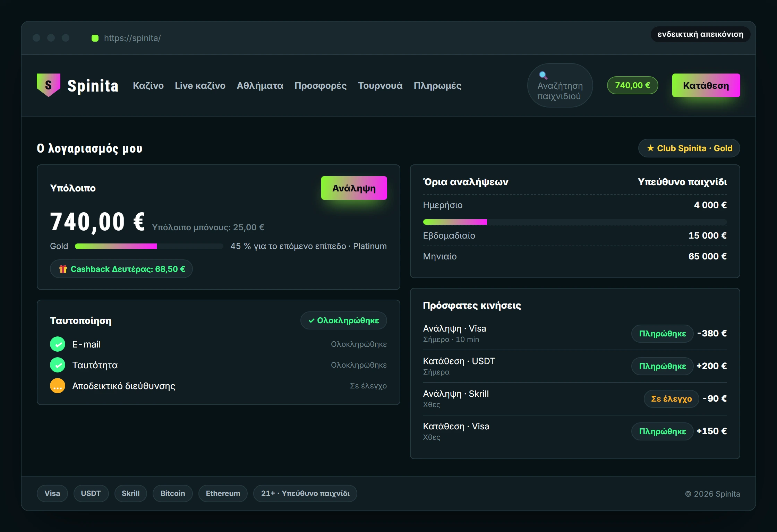Click the Ολοκληρώθηκε status badge in Ταυτοποίηση
777x532 pixels.
[x=343, y=320]
